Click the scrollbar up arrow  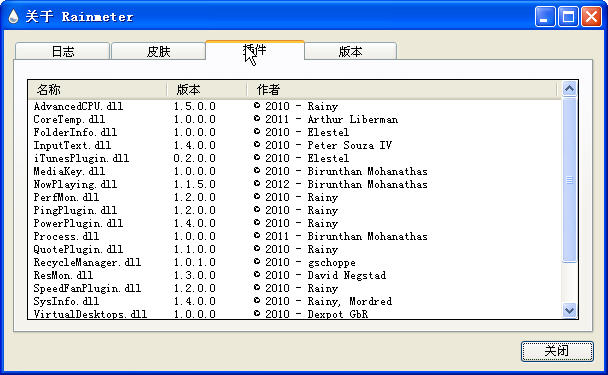[569, 89]
